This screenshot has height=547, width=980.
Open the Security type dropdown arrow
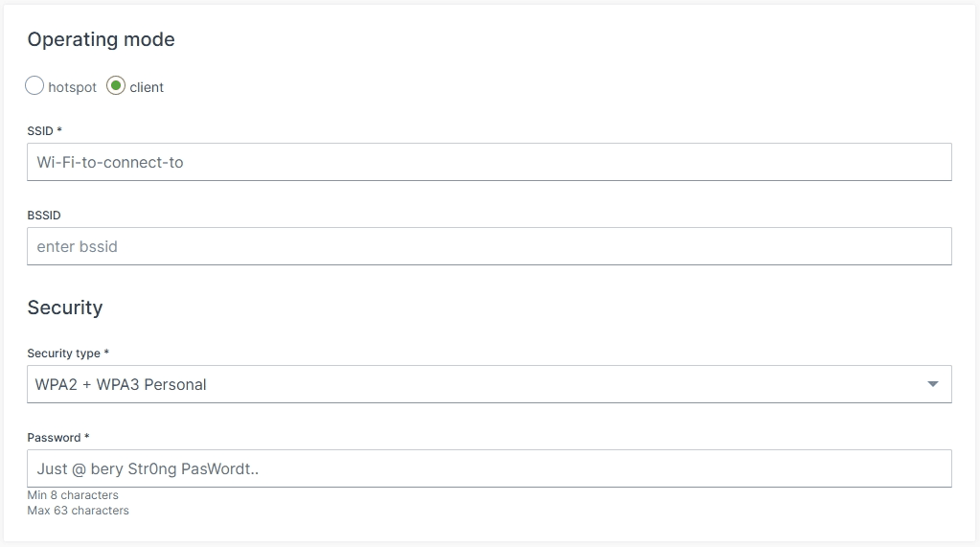point(933,384)
